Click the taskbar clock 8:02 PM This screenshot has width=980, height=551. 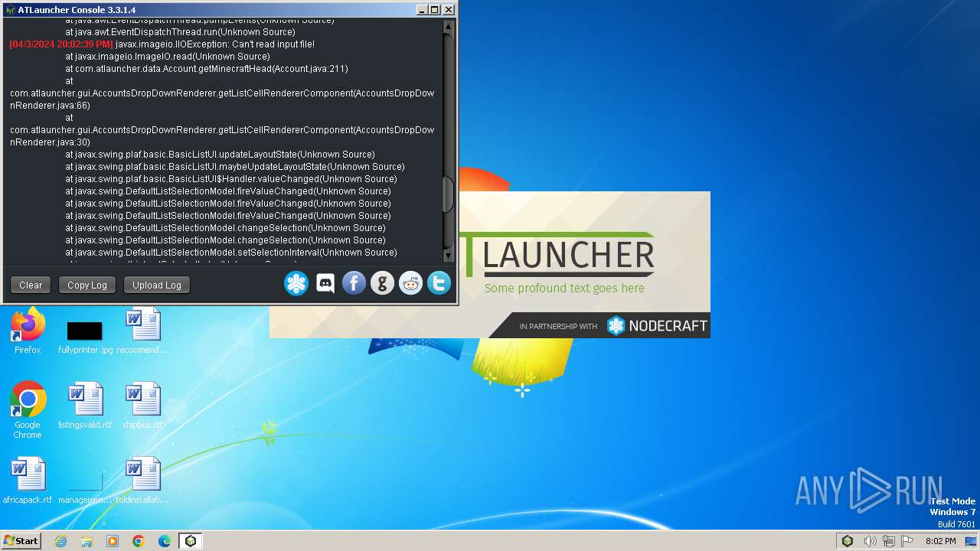tap(940, 541)
